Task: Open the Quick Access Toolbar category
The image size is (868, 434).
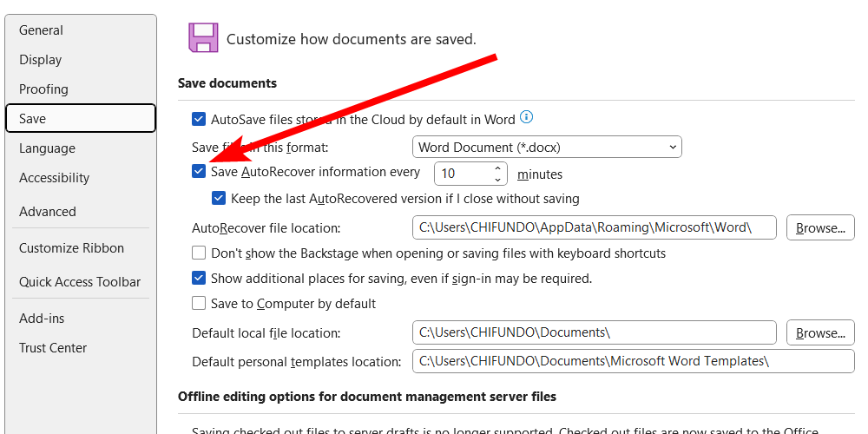Action: tap(80, 282)
